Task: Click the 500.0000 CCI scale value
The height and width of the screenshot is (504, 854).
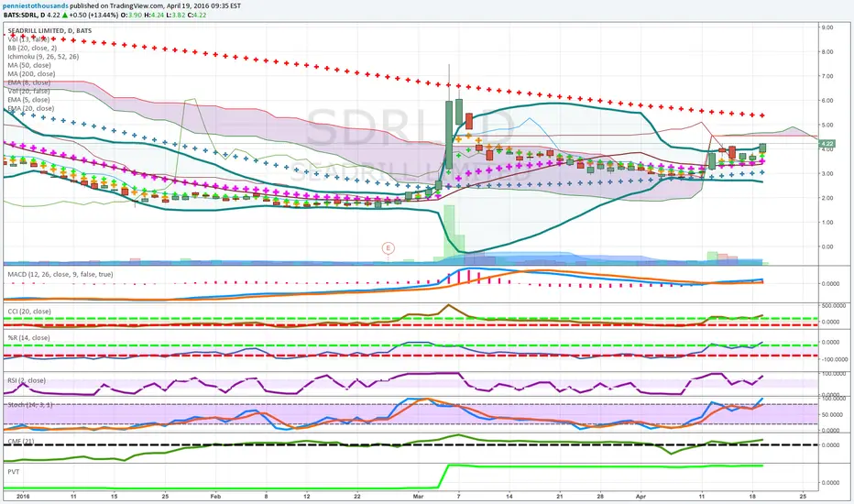Action: (836, 306)
